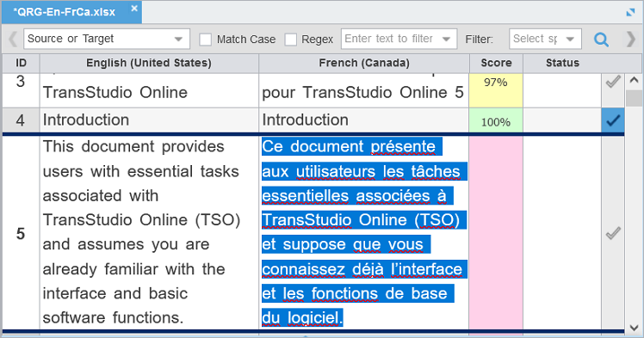The image size is (644, 338).
Task: Click the restore panel icon at top right
Action: click(630, 12)
